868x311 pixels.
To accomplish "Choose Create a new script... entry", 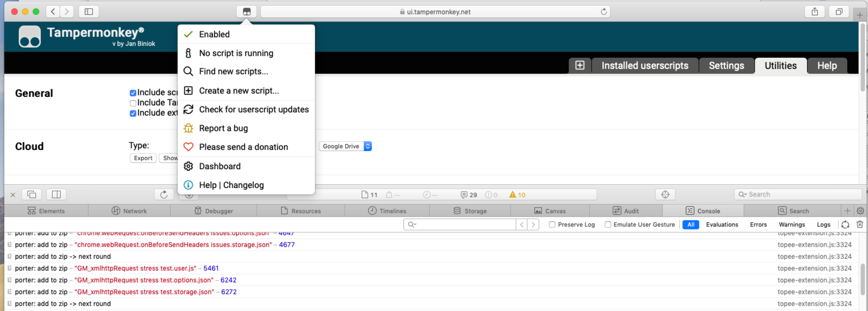I will click(246, 91).
